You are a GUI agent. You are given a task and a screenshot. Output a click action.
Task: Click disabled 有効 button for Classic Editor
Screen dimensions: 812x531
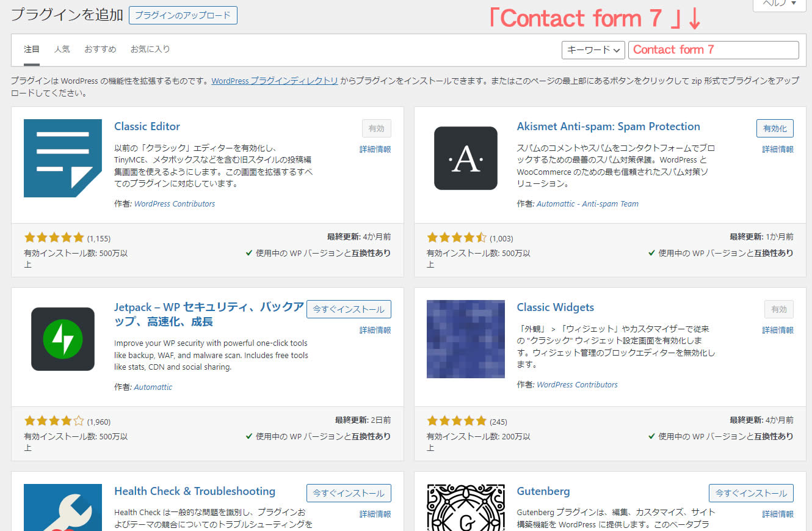pos(377,128)
